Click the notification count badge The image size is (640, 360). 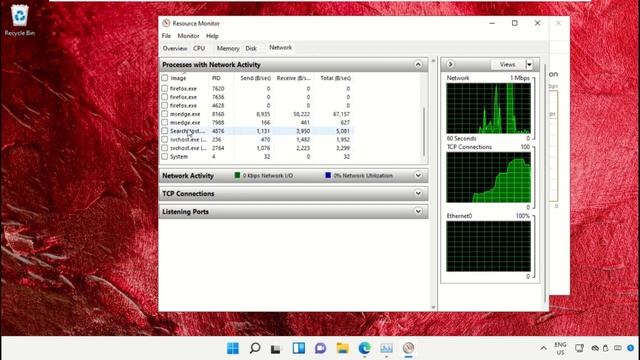click(631, 348)
